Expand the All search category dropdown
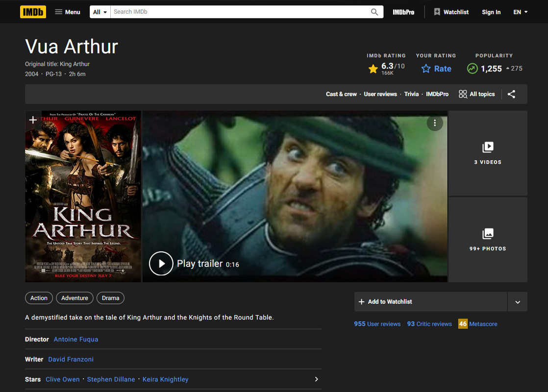The height and width of the screenshot is (392, 548). coord(100,12)
